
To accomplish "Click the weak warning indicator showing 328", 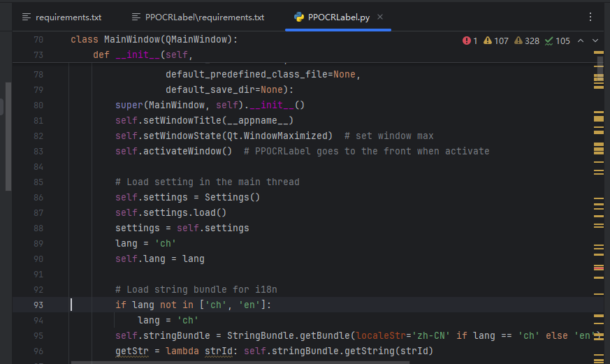I will pos(527,41).
